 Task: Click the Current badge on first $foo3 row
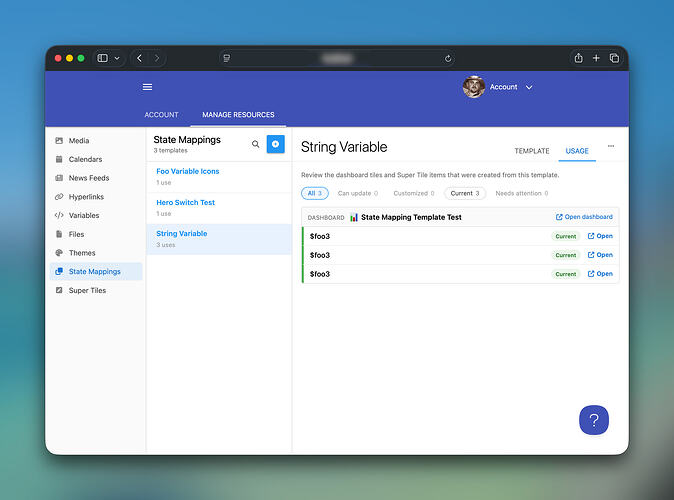click(566, 236)
